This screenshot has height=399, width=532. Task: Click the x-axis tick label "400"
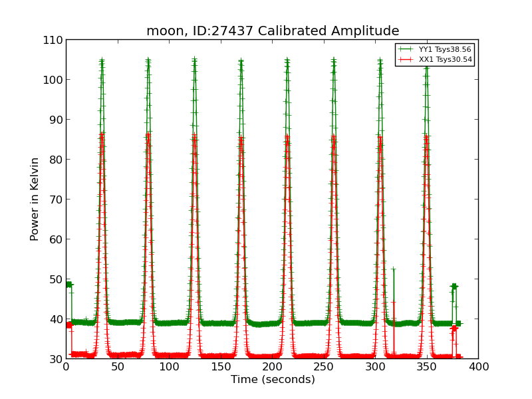click(x=478, y=367)
